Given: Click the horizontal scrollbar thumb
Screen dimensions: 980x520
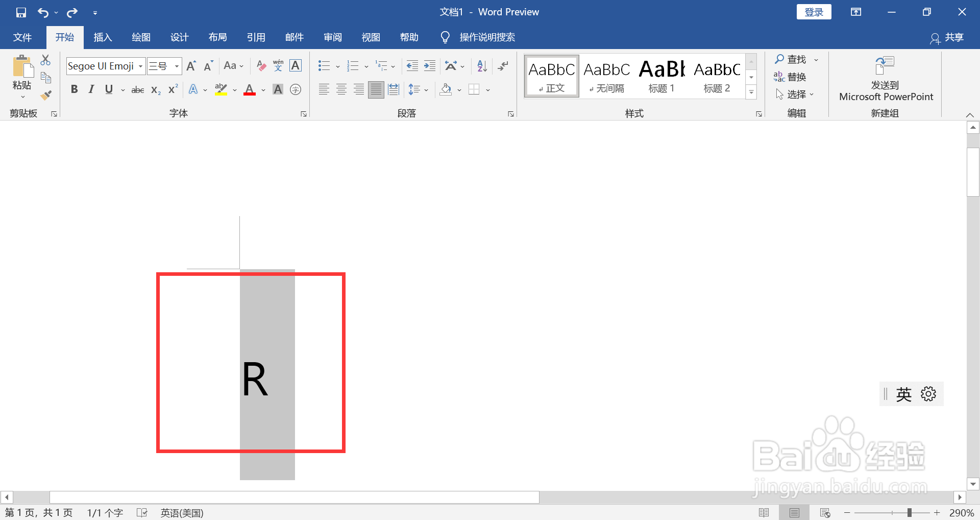Looking at the screenshot, I should tap(294, 497).
